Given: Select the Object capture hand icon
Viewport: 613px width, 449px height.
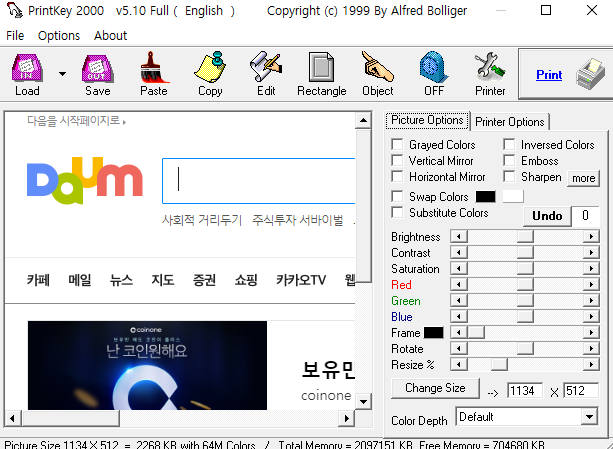Looking at the screenshot, I should [x=377, y=67].
